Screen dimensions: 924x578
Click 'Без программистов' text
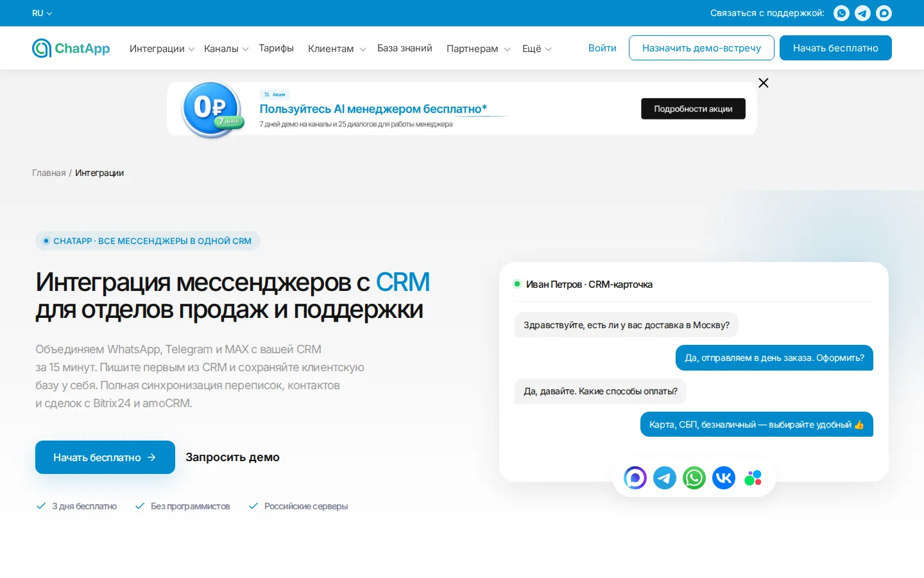point(191,506)
